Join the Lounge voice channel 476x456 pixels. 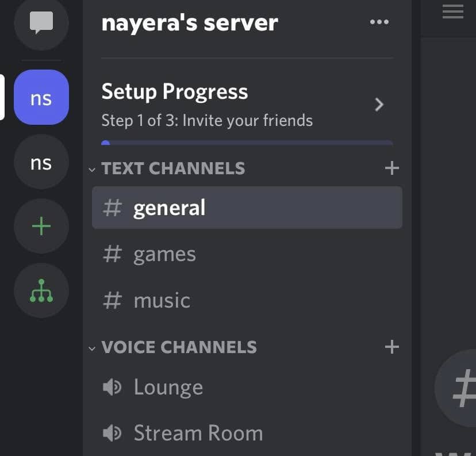(247, 387)
